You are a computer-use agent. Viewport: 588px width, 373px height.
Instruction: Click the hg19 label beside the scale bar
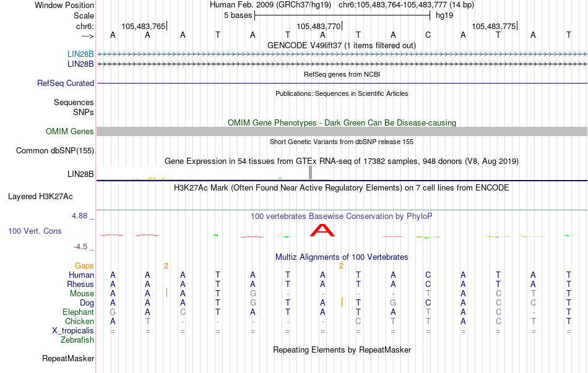(444, 15)
